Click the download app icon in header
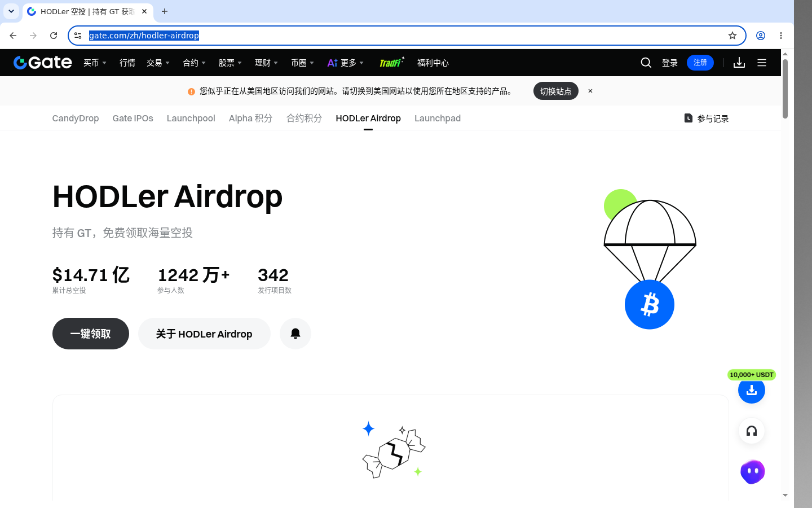This screenshot has width=812, height=508. click(x=739, y=63)
